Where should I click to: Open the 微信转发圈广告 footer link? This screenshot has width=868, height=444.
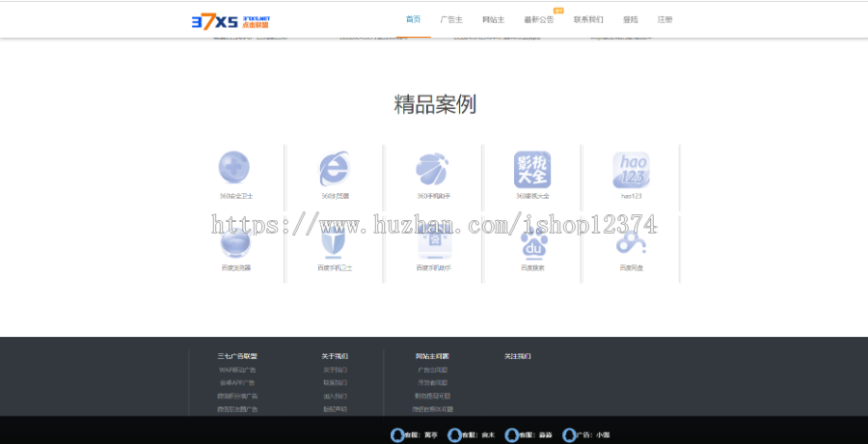pyautogui.click(x=237, y=409)
